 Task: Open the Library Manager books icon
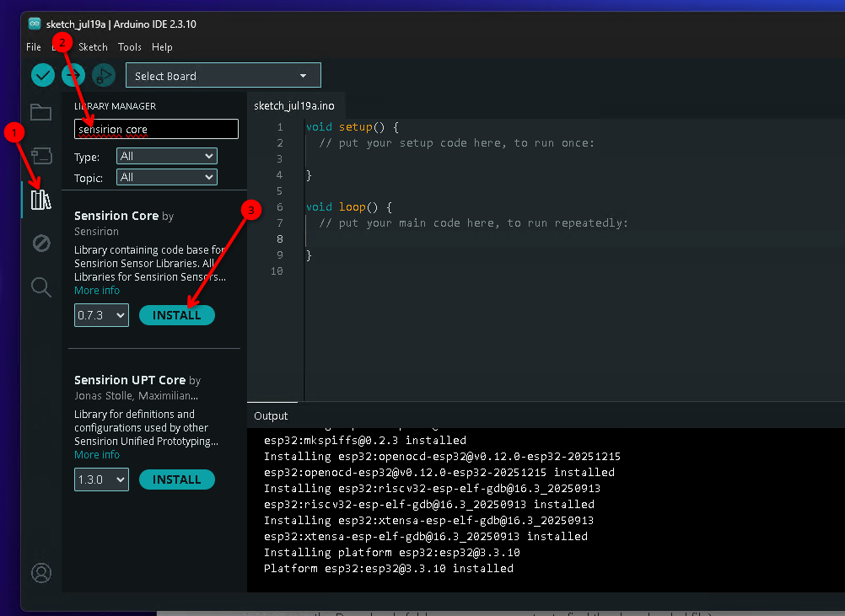coord(41,200)
